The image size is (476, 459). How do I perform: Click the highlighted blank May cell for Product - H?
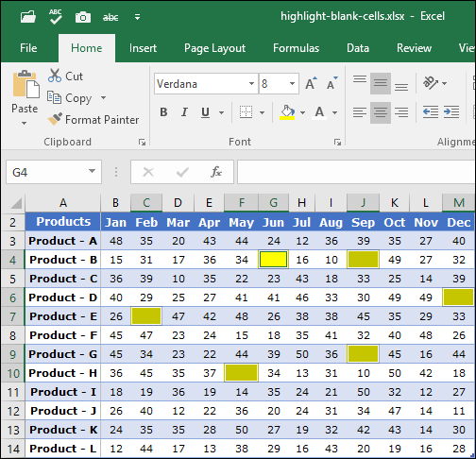pyautogui.click(x=242, y=373)
